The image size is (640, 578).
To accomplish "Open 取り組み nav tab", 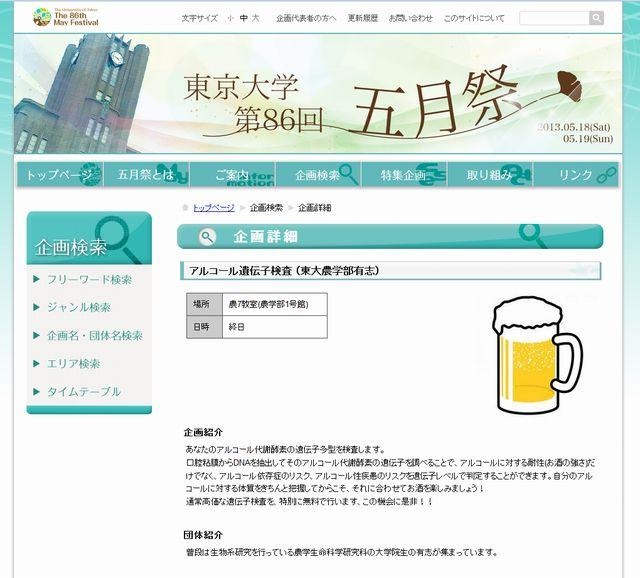I will coord(490,174).
